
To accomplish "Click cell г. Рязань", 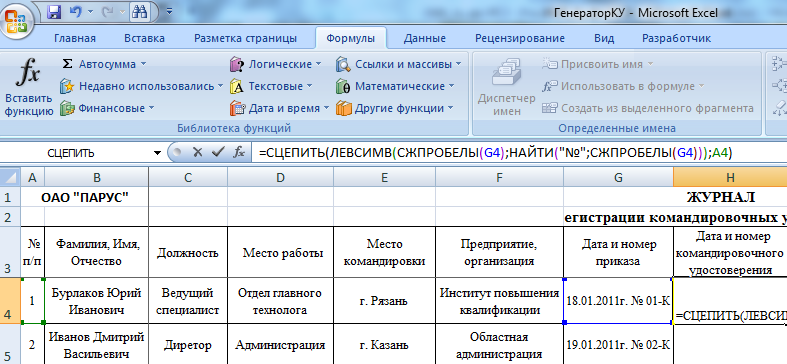I will (x=384, y=300).
